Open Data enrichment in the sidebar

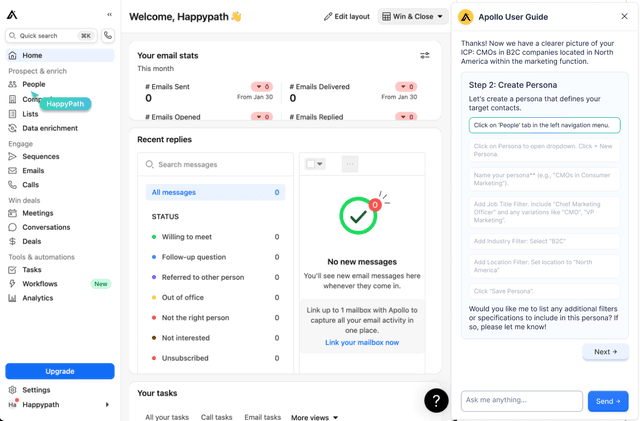[50, 128]
